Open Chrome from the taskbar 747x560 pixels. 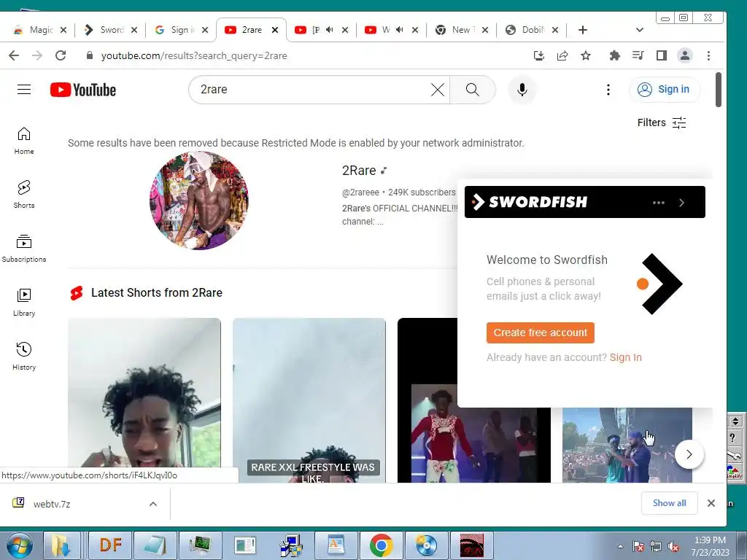click(381, 545)
